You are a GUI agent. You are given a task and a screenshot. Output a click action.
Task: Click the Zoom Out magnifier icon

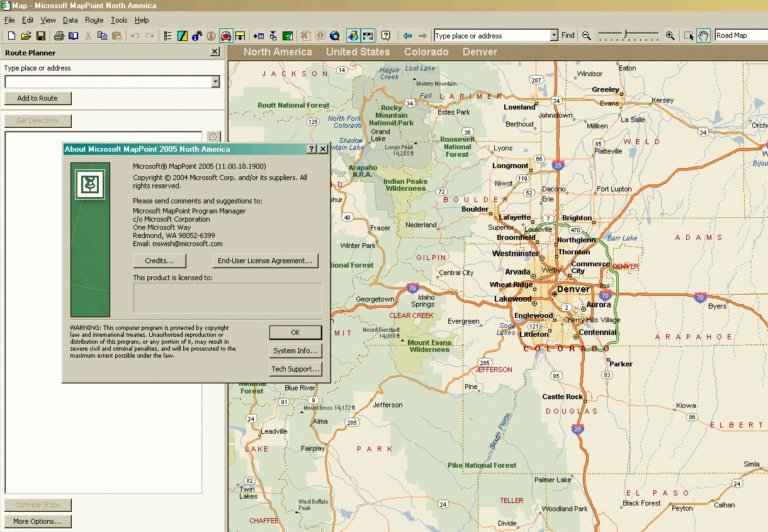[587, 36]
